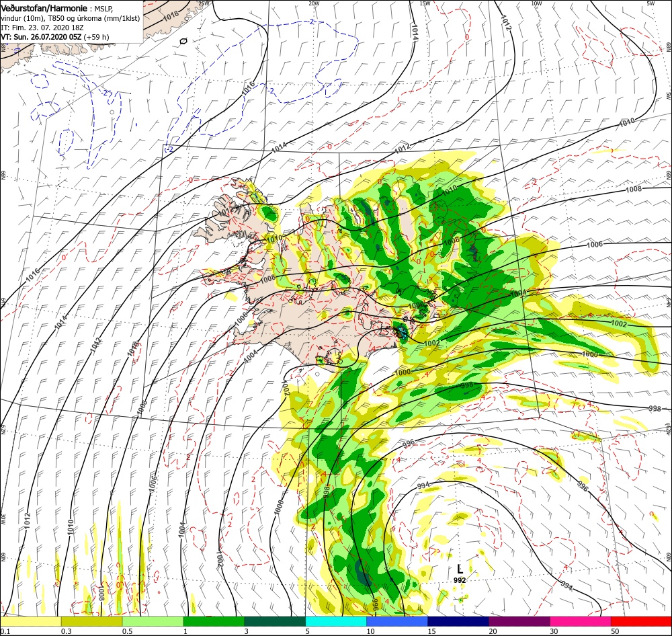Click the Veðurstofan/Harmonie title text
672x636 pixels.
pos(46,8)
